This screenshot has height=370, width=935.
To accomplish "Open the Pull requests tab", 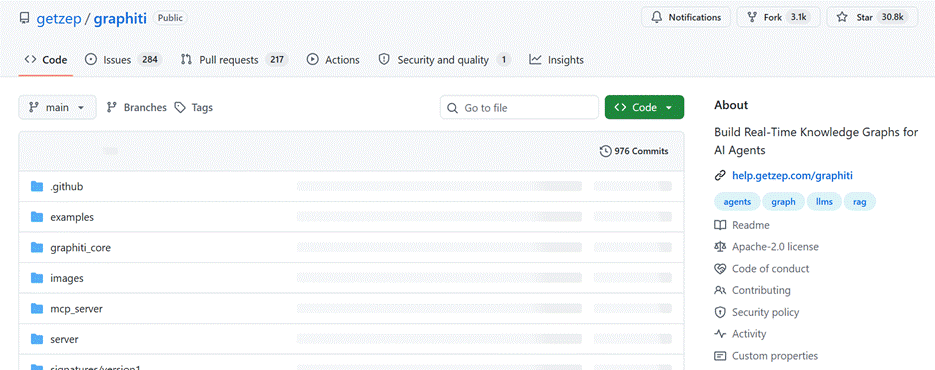I will click(234, 60).
